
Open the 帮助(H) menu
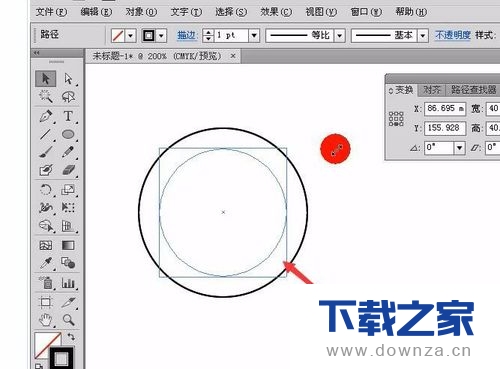point(411,12)
